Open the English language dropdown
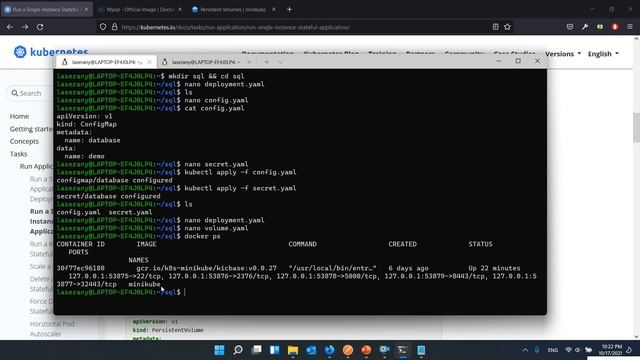The height and width of the screenshot is (360, 640). pyautogui.click(x=603, y=54)
